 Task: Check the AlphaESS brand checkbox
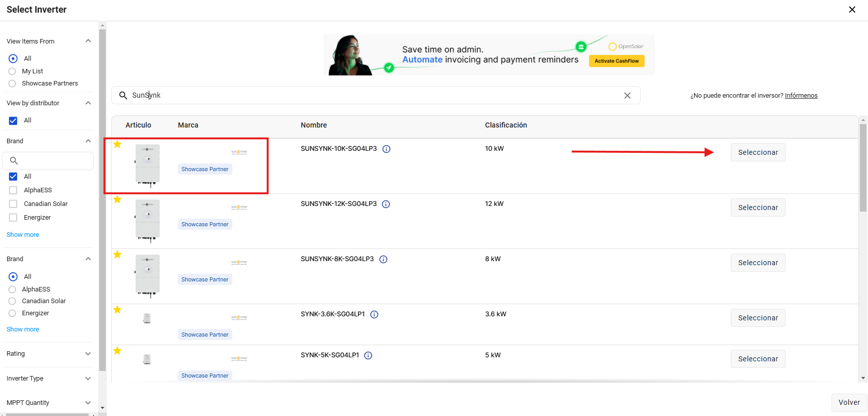coord(13,190)
